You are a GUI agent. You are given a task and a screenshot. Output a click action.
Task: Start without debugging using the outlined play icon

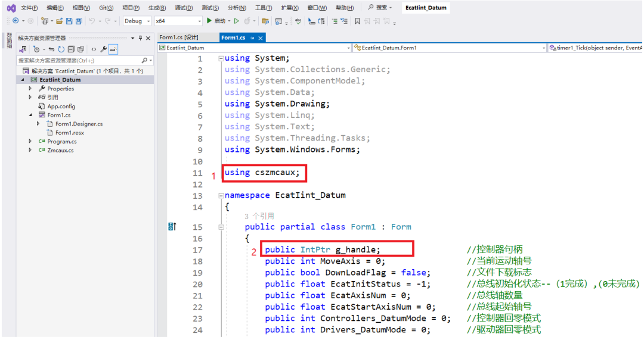pos(237,21)
